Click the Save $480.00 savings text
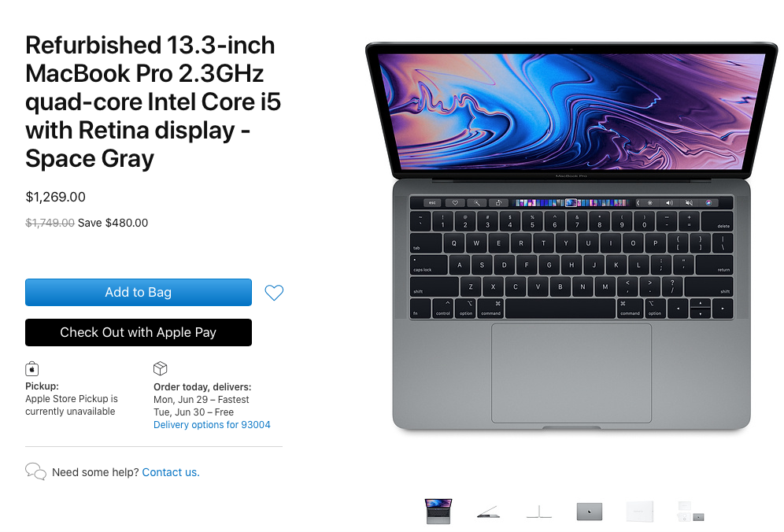 click(113, 223)
